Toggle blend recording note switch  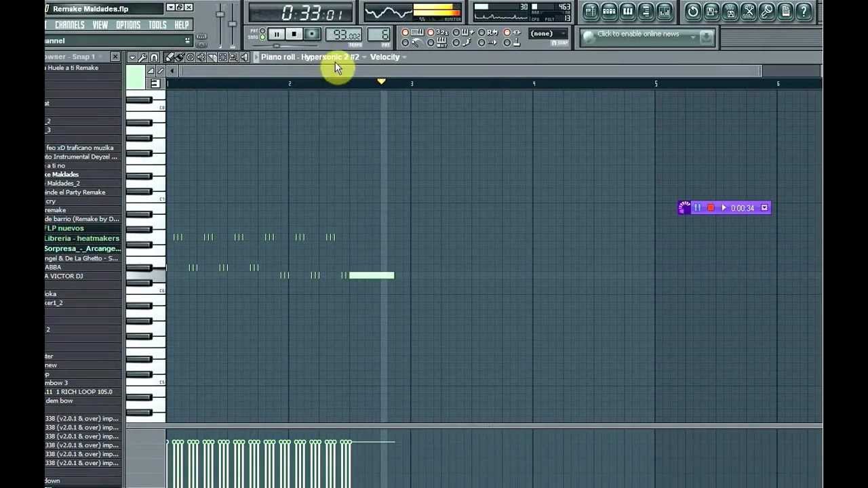point(456,33)
